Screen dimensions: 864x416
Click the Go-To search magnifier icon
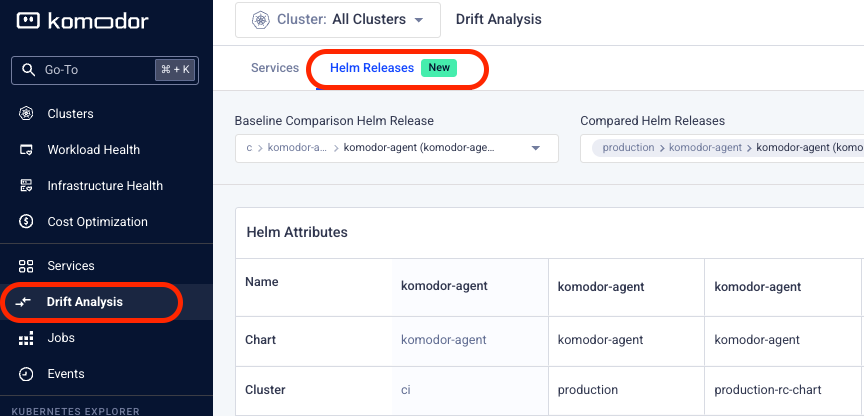[x=28, y=70]
